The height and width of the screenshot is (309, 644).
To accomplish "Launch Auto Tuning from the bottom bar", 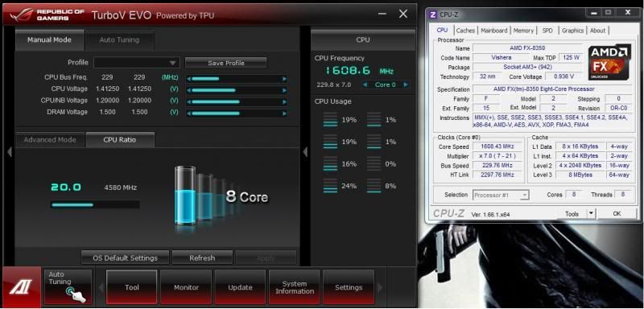I will (x=68, y=286).
